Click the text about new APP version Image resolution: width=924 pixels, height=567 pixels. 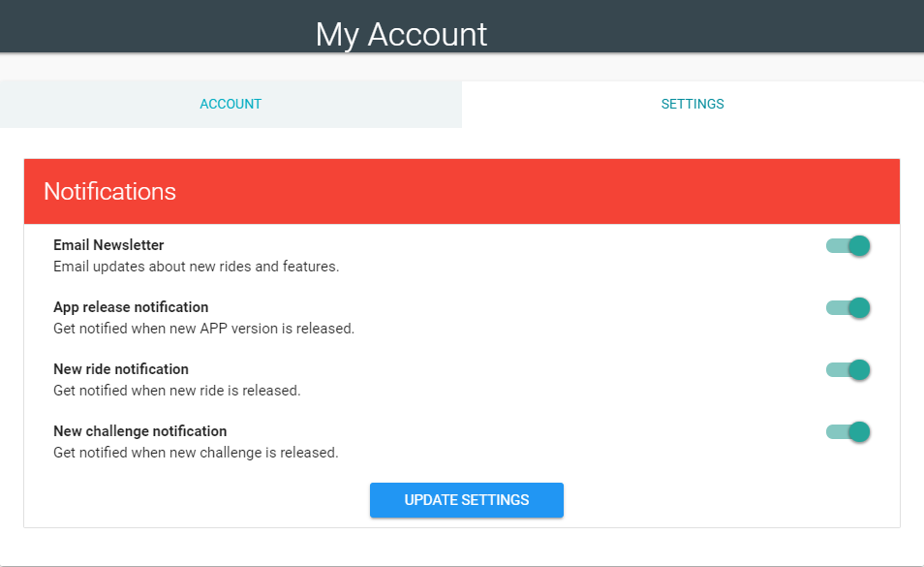pos(204,329)
